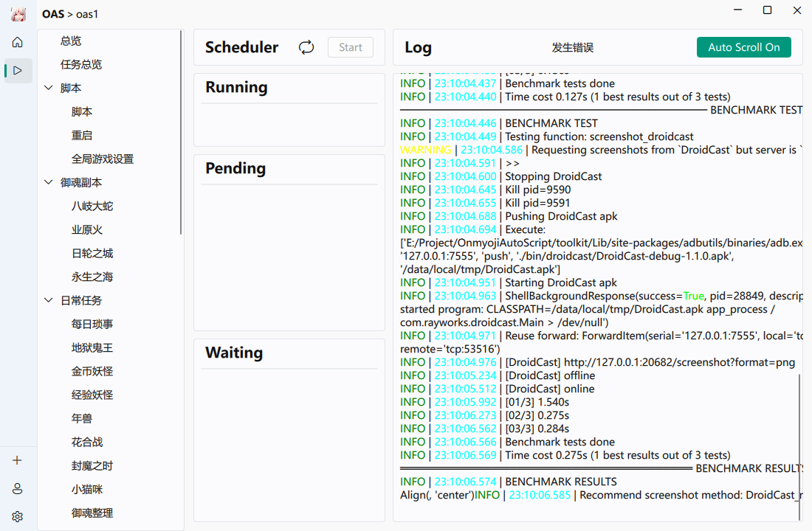
Task: Choose 地狱鬼王 from daily tasks
Action: (92, 348)
